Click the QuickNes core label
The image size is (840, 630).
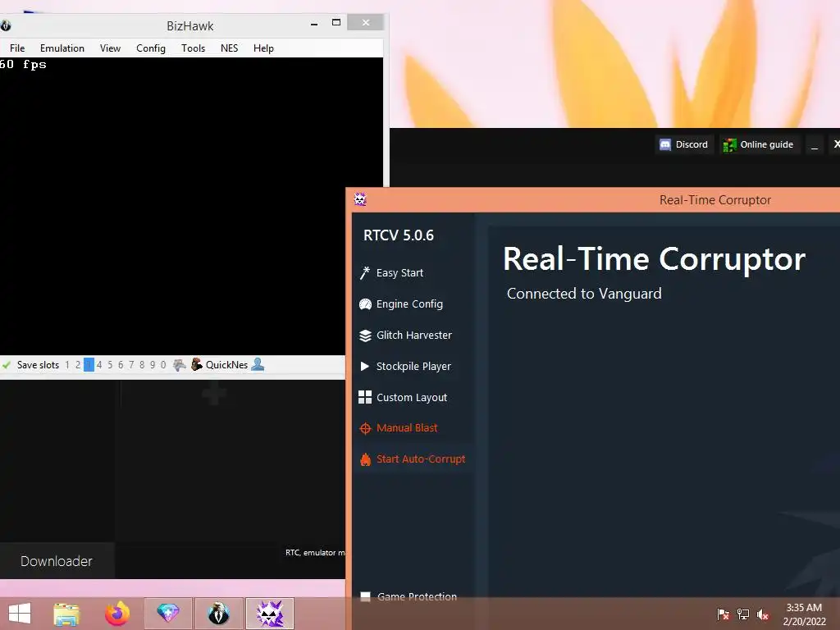click(226, 365)
